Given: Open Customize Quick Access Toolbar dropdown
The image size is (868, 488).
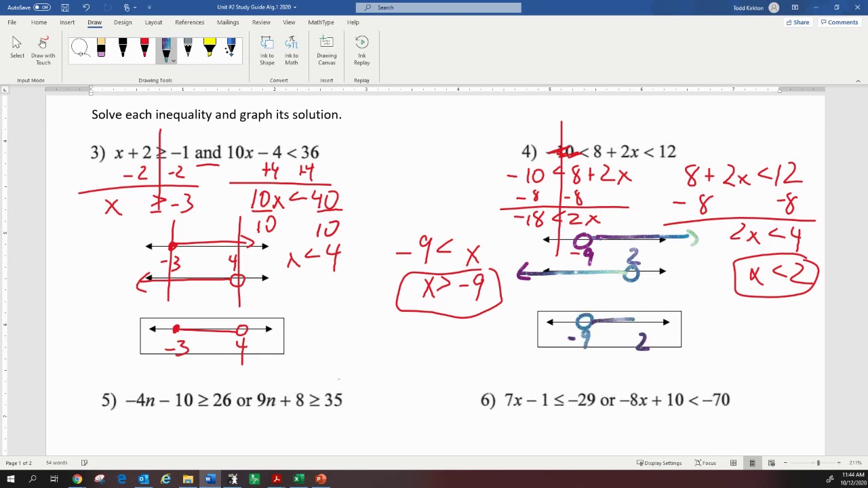Looking at the screenshot, I should 149,7.
